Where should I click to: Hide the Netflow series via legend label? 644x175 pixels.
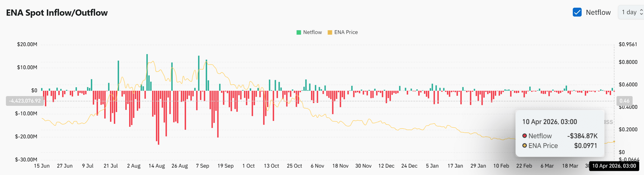312,32
